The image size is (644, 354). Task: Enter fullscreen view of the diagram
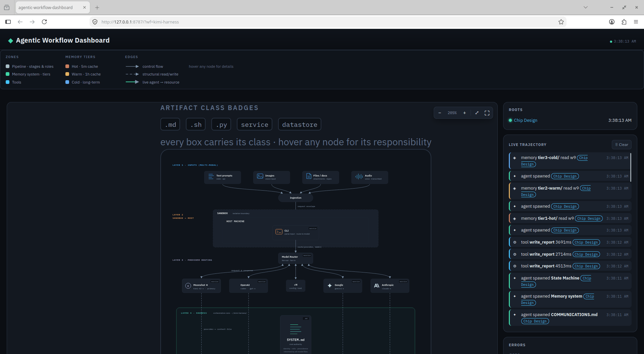tap(487, 113)
